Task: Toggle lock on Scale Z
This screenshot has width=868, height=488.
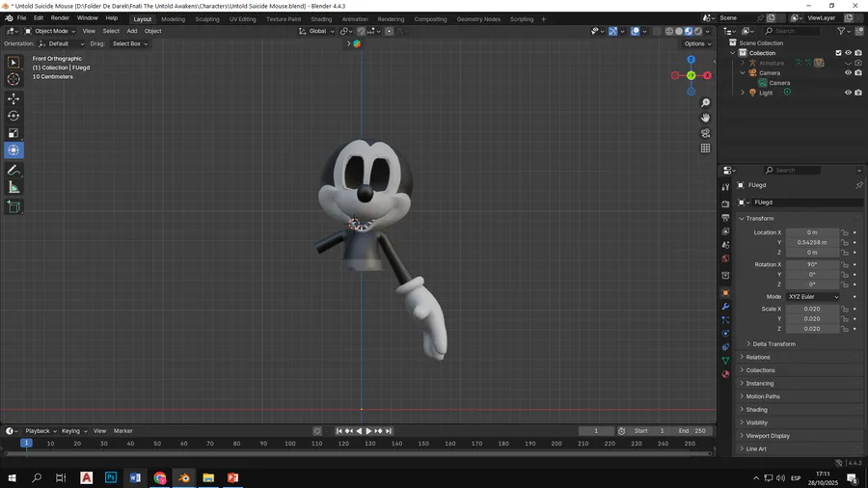Action: pos(845,329)
